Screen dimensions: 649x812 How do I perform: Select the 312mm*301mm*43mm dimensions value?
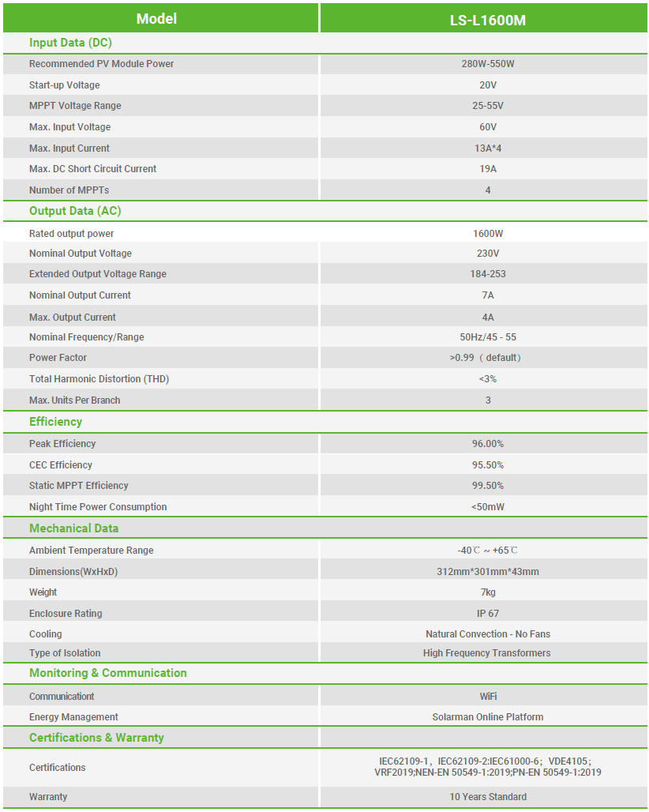[x=488, y=572]
